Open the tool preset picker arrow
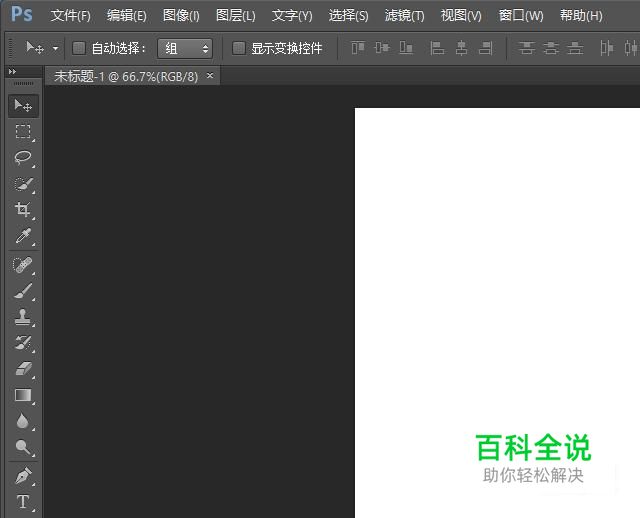This screenshot has width=640, height=518. 55,48
